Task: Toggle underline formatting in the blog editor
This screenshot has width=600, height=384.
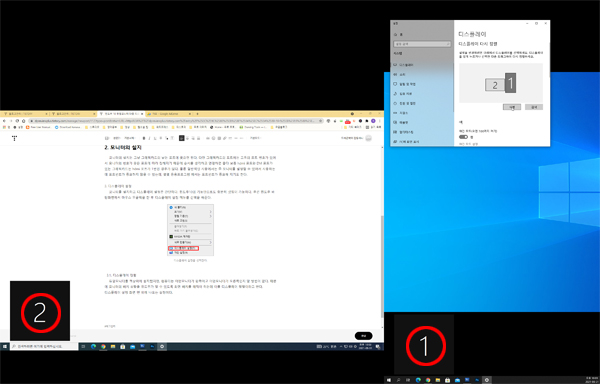Action: pos(155,138)
